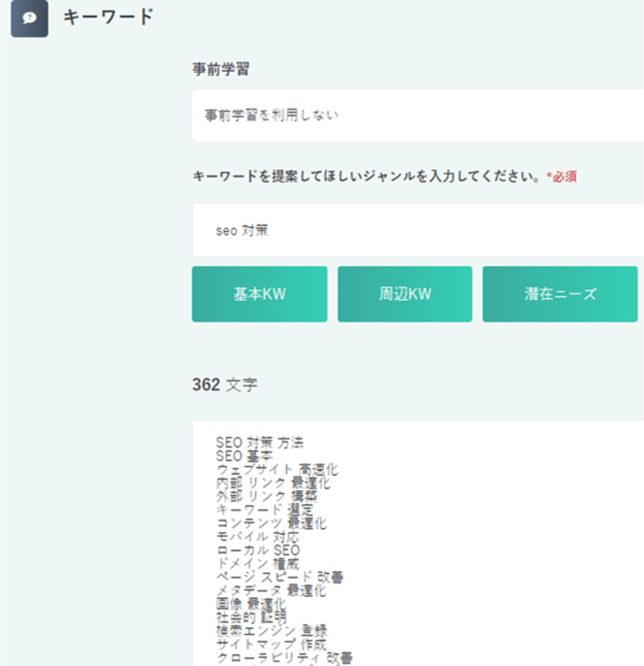Image resolution: width=644 pixels, height=666 pixels.
Task: Click the '事前学習' label
Action: coord(221,69)
